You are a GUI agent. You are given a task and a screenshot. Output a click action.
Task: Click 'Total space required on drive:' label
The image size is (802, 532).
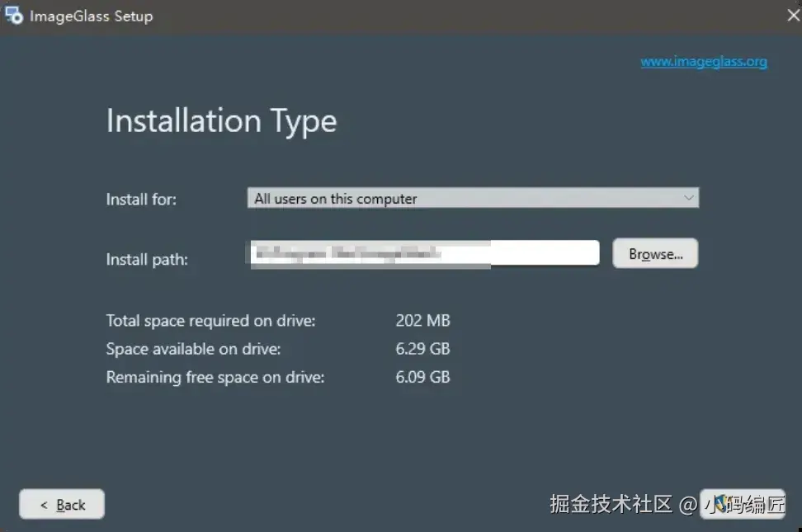tap(210, 321)
